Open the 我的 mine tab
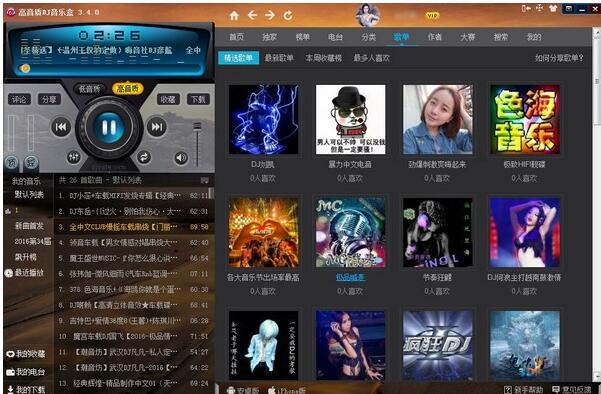 point(534,37)
